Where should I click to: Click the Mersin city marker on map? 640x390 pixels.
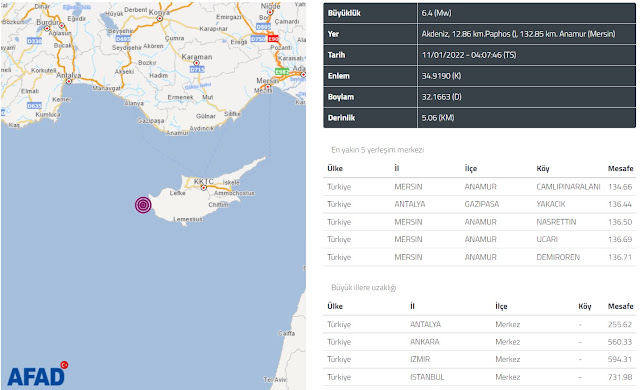[268, 86]
